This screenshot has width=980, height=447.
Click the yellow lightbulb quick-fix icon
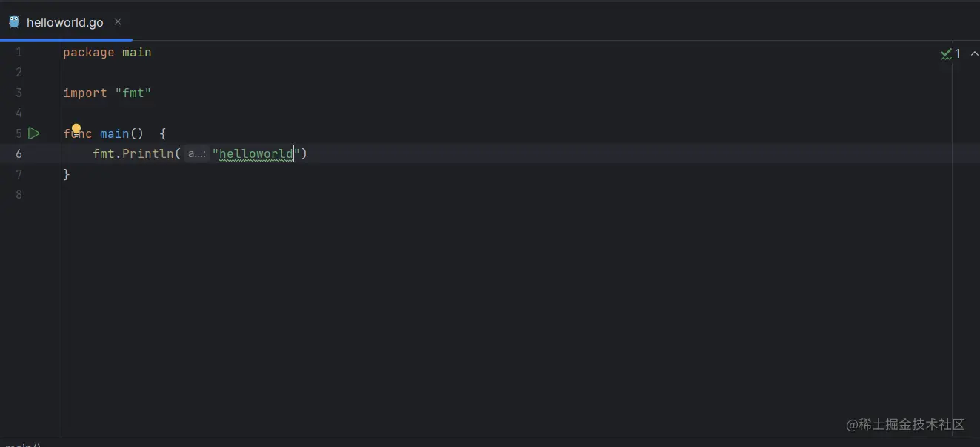click(76, 130)
